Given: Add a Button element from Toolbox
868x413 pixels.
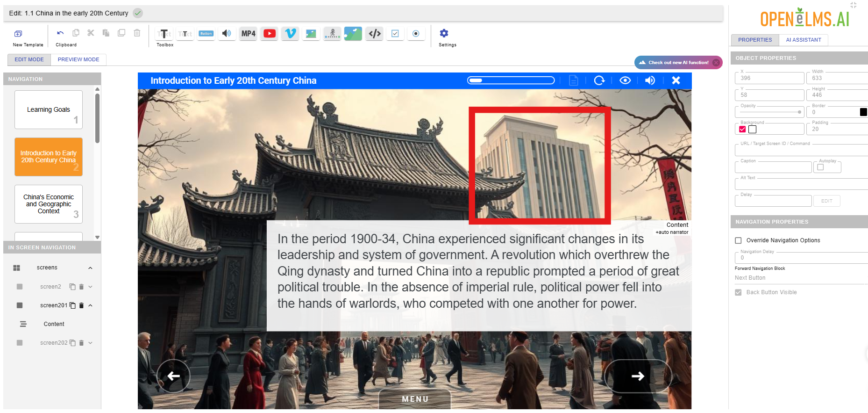Looking at the screenshot, I should [206, 34].
